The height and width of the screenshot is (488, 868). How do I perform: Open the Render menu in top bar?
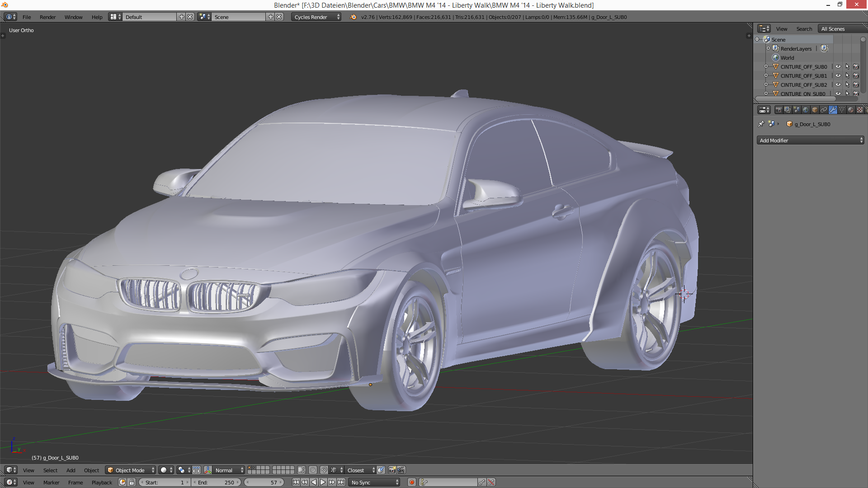(x=47, y=17)
